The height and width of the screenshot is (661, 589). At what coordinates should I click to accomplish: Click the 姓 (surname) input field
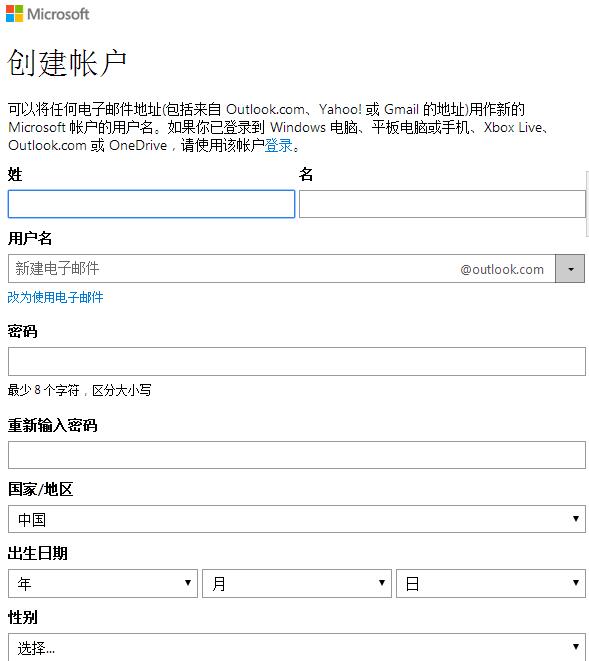pos(151,204)
